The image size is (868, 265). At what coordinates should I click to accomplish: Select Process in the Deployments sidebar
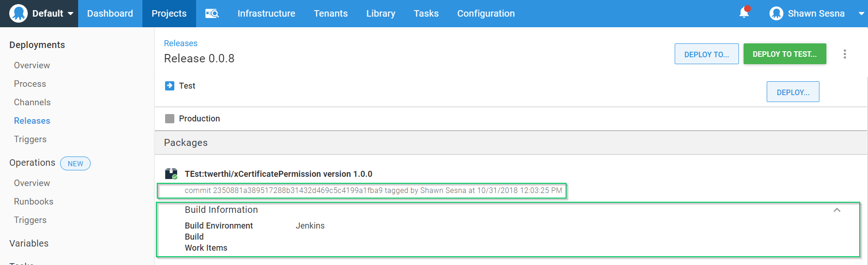click(30, 84)
